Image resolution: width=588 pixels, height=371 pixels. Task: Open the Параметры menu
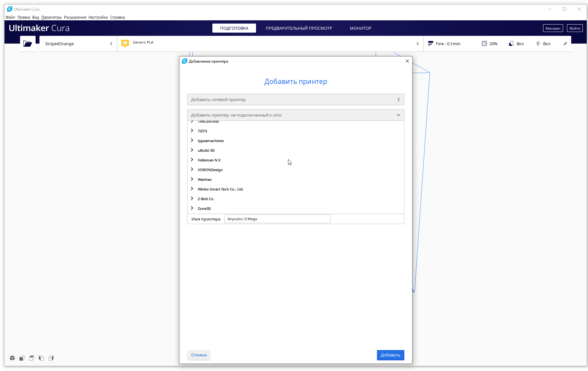(51, 17)
